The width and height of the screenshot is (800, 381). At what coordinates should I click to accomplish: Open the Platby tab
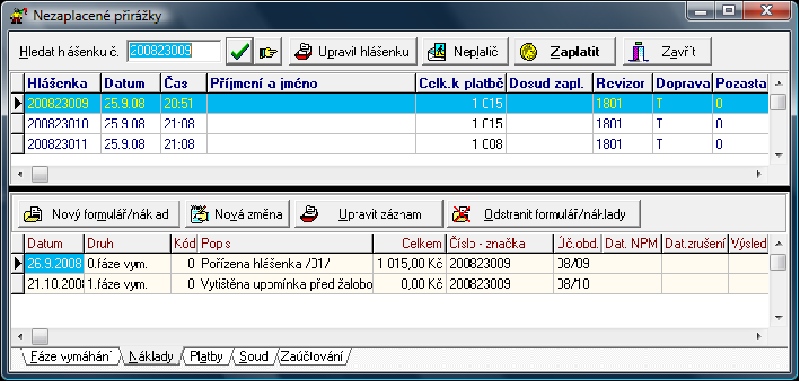(x=206, y=357)
